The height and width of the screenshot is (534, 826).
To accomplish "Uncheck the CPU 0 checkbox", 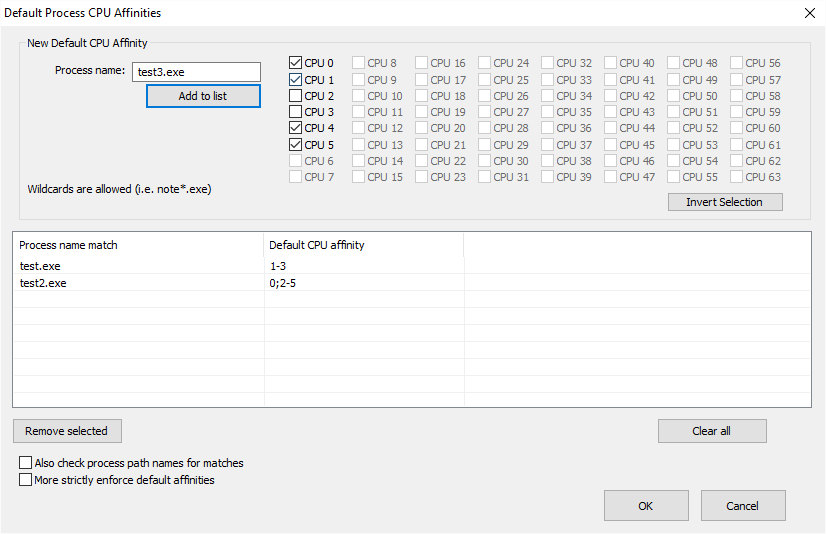I will click(296, 63).
